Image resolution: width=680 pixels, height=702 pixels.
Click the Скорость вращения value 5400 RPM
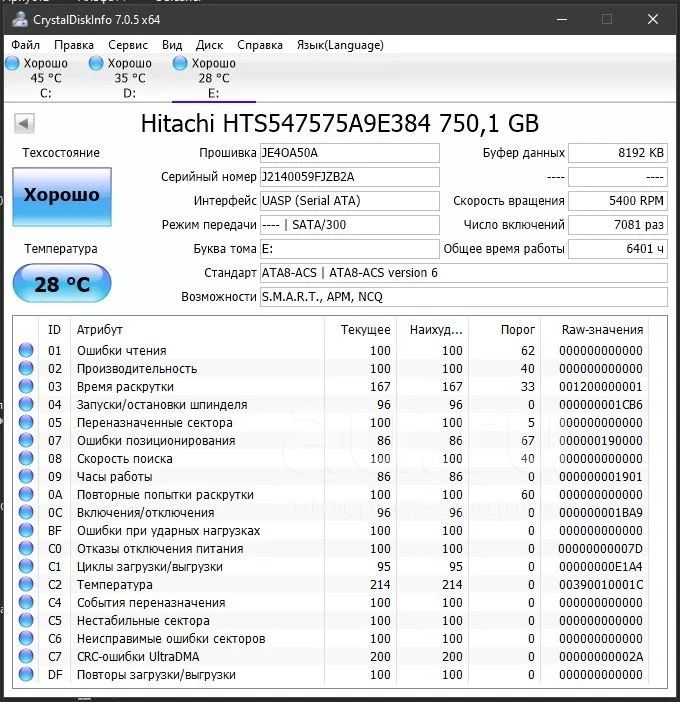618,201
